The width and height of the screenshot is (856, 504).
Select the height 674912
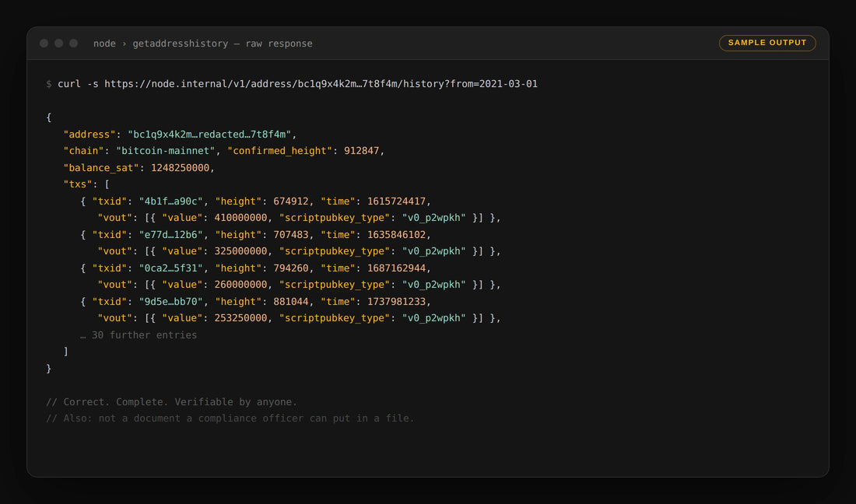pos(291,201)
